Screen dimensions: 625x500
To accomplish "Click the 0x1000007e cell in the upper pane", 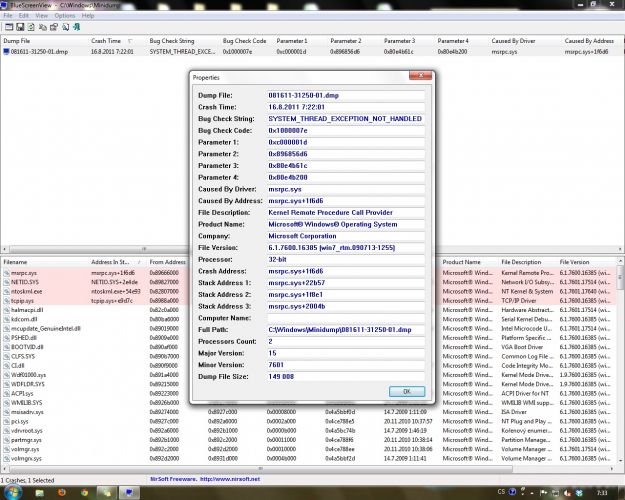I will (238, 51).
